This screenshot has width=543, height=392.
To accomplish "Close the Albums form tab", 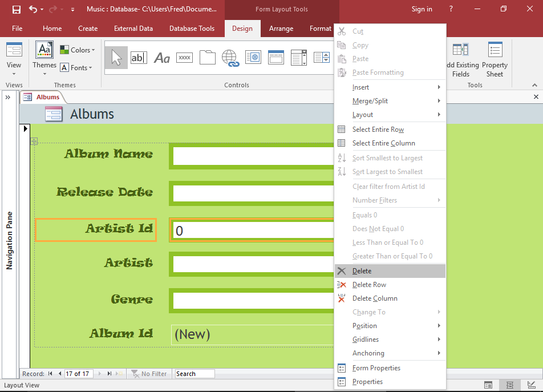I will (x=536, y=96).
